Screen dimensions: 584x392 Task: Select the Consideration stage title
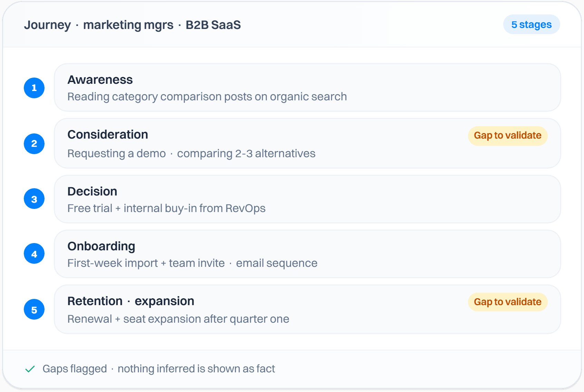[108, 134]
